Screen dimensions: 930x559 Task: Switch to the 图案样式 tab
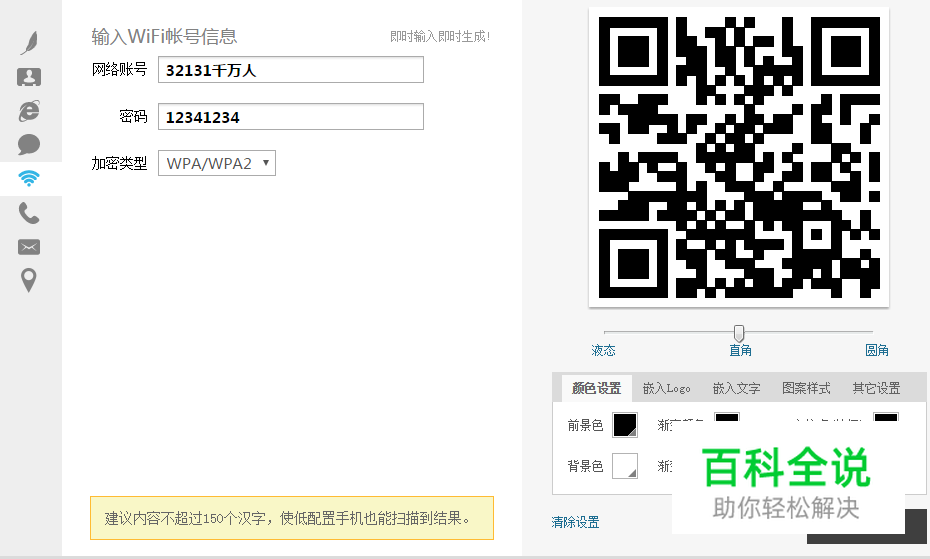pos(806,389)
